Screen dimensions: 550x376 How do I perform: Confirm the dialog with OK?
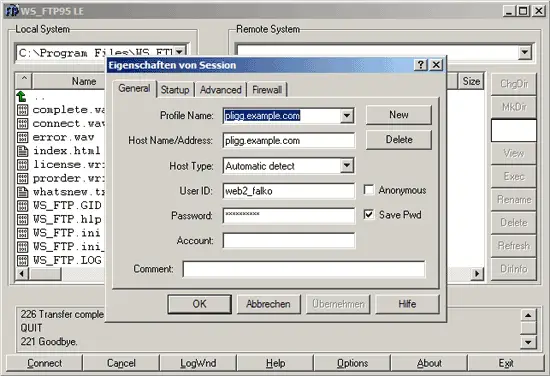(x=200, y=304)
